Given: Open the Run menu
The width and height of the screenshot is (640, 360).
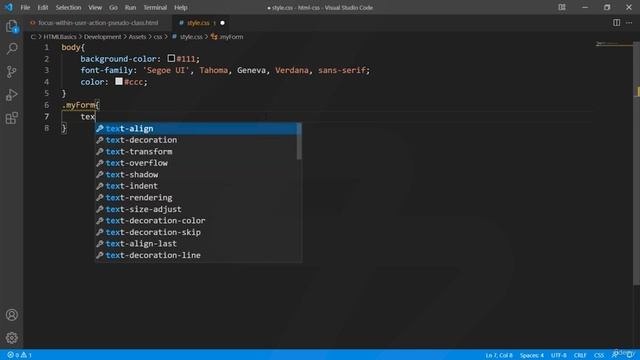Looking at the screenshot, I should 130,7.
